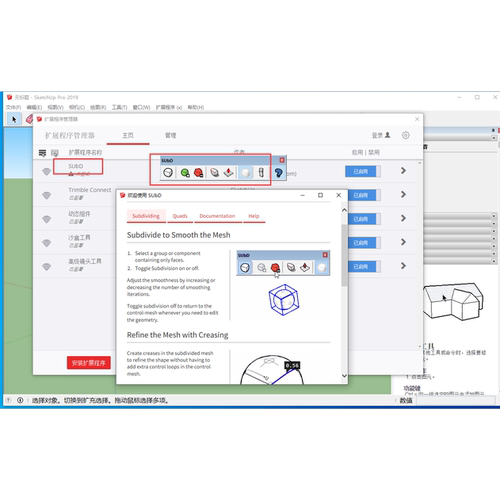Click the 数值 measurements input box
Viewport: 500px width, 500px height.
(456, 400)
